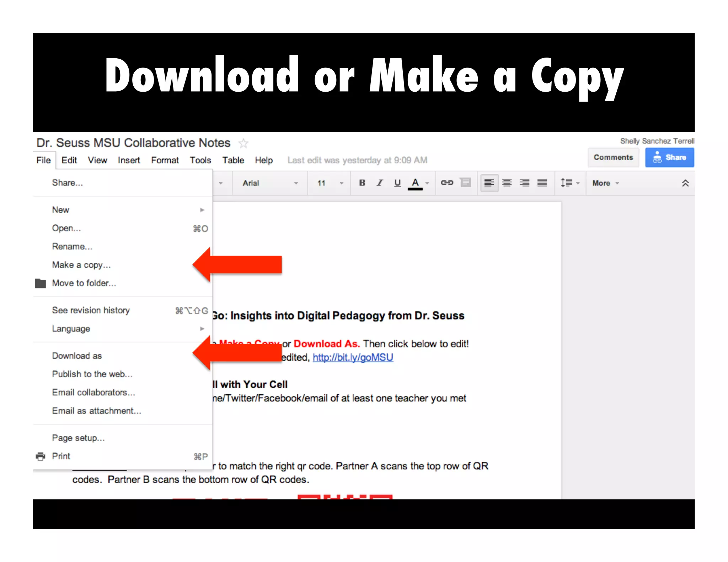The height and width of the screenshot is (562, 728).
Task: Open the font size 11 dropdown
Action: tap(330, 183)
